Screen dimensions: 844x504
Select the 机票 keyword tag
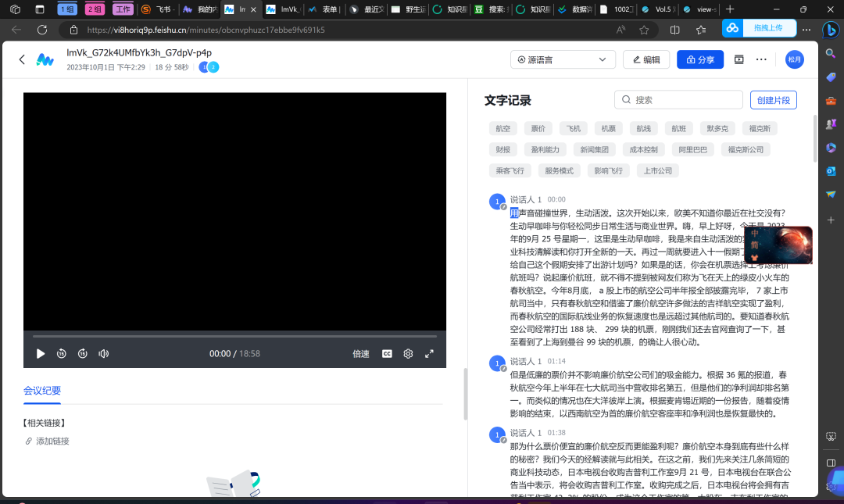[608, 129]
